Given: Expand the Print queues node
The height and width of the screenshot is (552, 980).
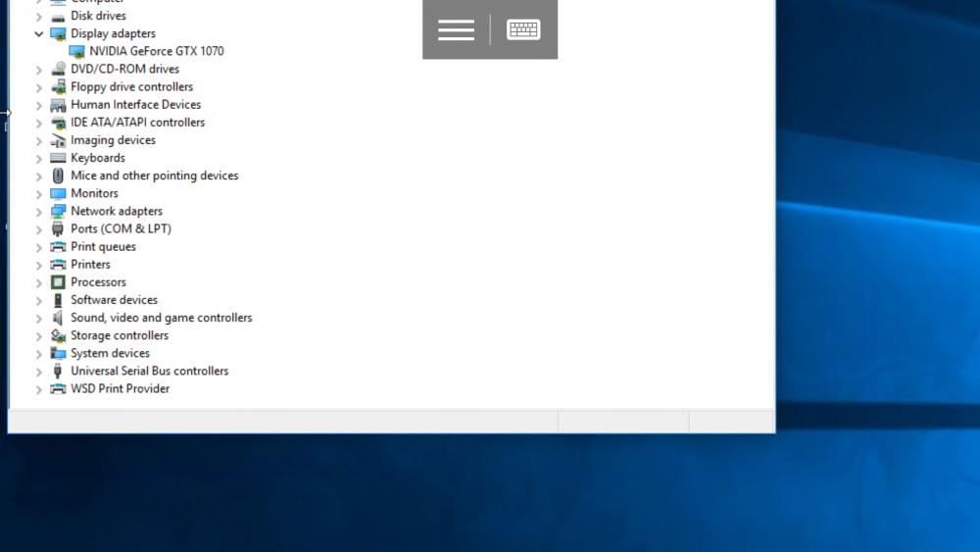Looking at the screenshot, I should (x=39, y=247).
